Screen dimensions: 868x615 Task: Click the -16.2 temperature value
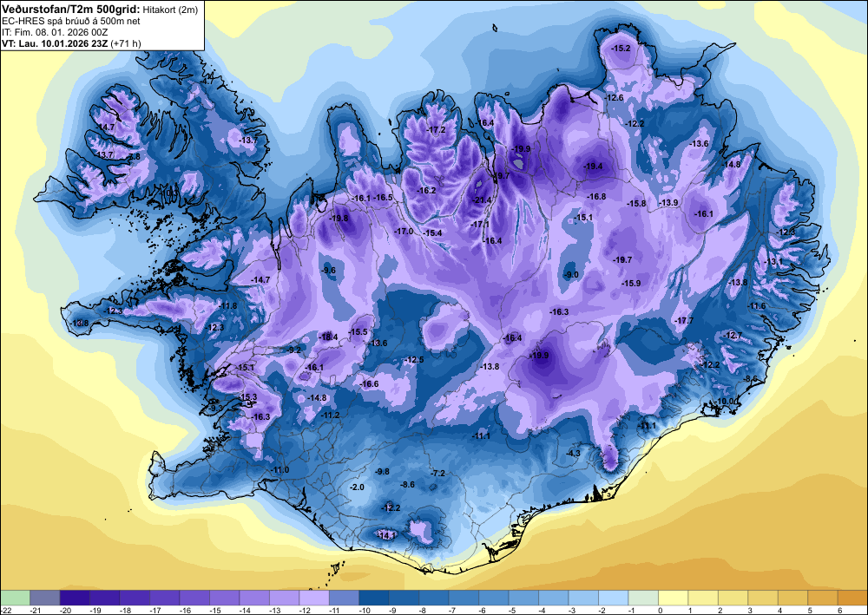[x=426, y=190]
